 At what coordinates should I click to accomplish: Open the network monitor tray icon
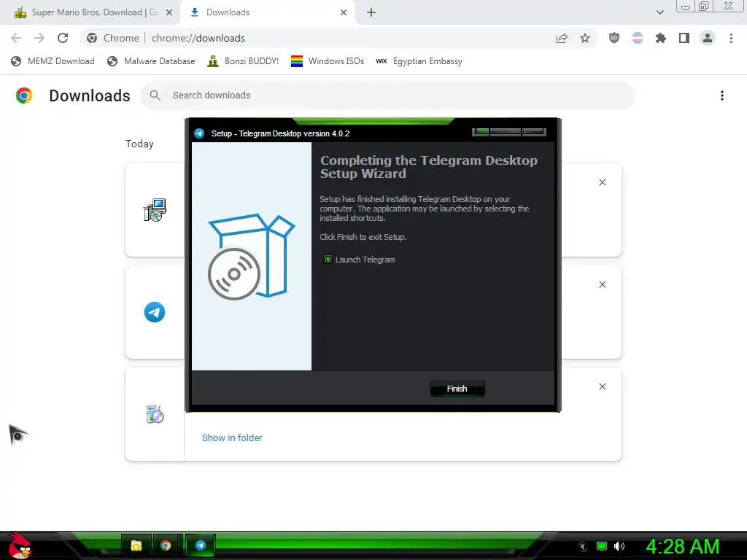point(602,546)
